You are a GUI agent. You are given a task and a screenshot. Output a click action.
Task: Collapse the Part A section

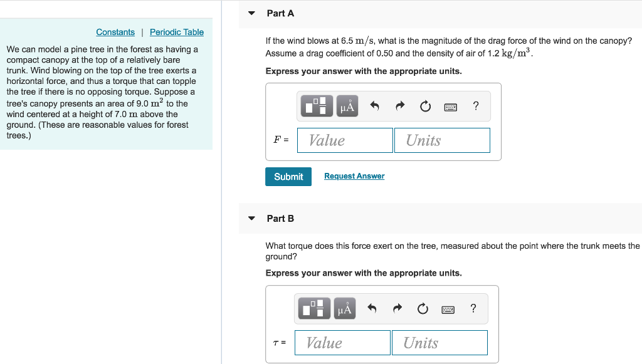click(x=251, y=13)
